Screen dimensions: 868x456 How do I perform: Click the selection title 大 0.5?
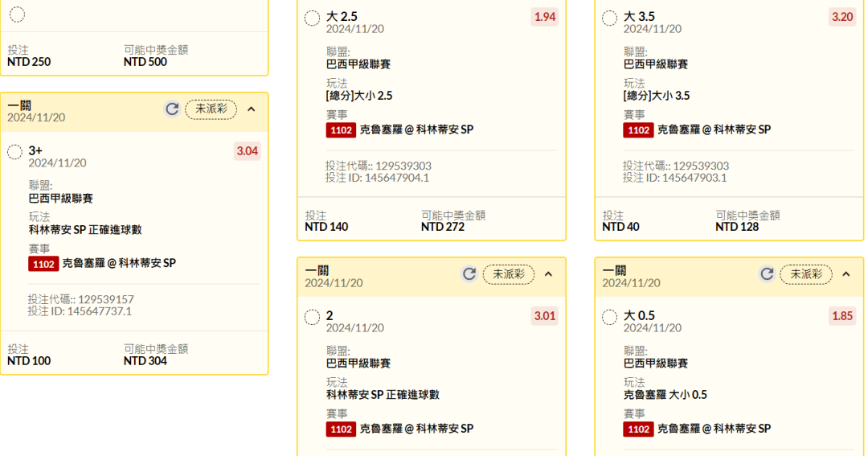pyautogui.click(x=639, y=316)
